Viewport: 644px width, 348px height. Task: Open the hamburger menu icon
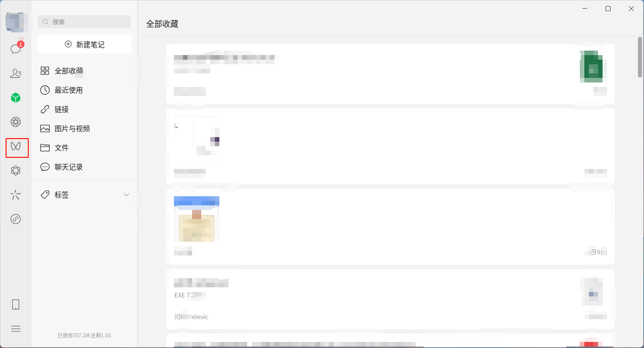(x=16, y=329)
